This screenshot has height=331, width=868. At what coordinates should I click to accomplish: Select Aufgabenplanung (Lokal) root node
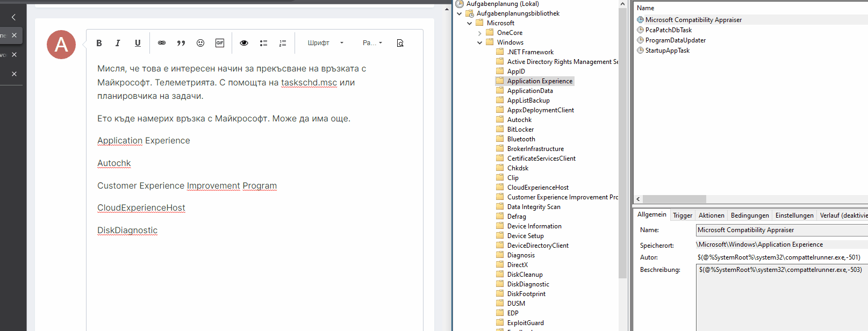(x=503, y=4)
